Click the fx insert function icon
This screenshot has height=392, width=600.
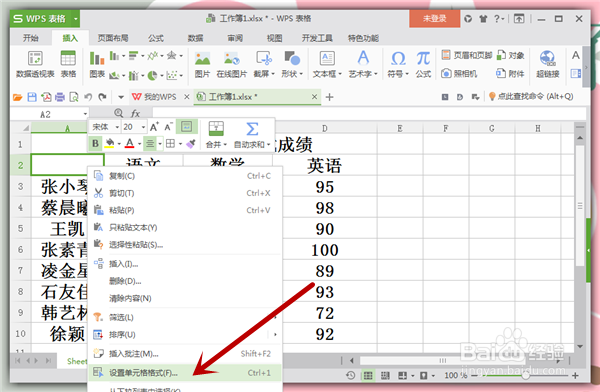tap(135, 113)
